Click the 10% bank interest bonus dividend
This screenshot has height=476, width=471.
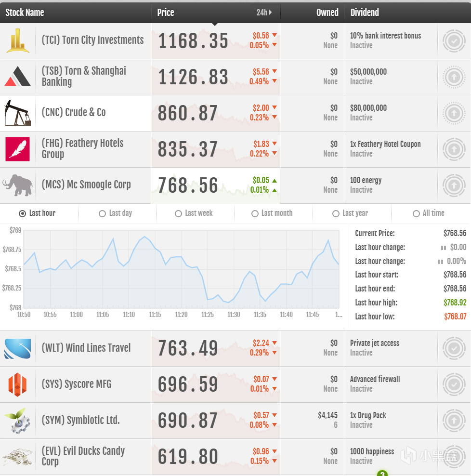pos(385,36)
